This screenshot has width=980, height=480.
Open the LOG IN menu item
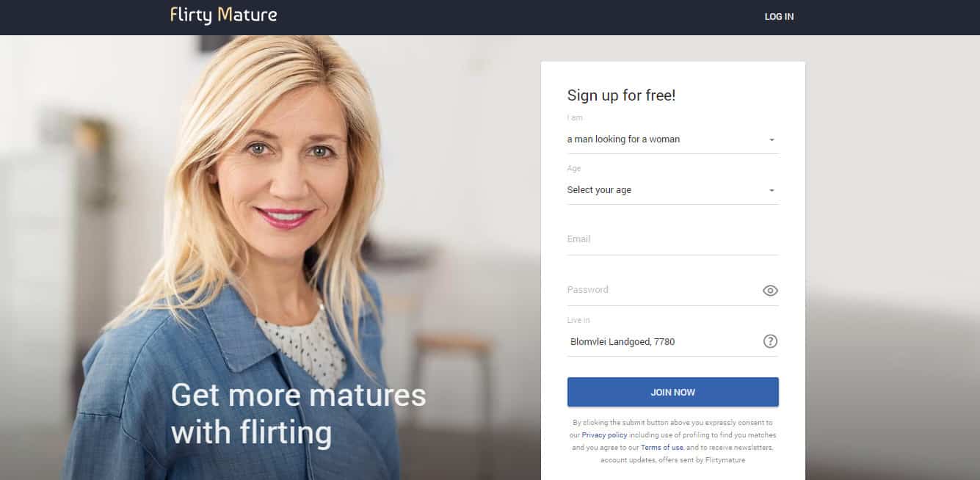point(779,16)
